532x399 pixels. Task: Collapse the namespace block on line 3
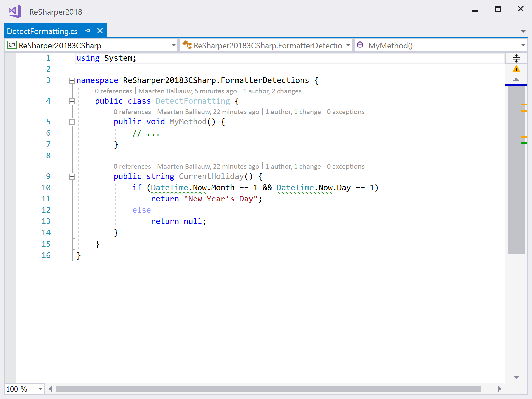click(x=72, y=80)
